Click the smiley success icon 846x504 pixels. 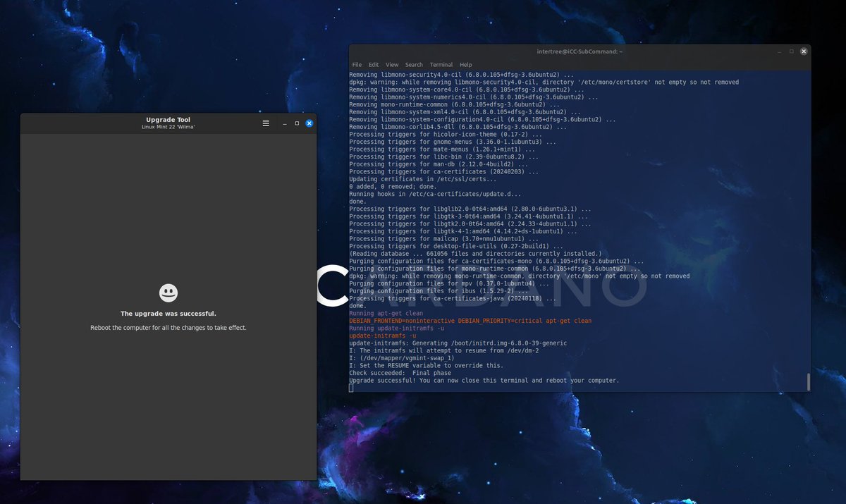coord(168,293)
